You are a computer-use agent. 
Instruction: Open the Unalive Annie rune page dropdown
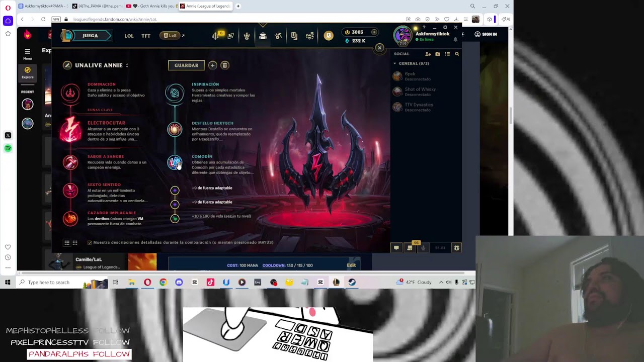coord(127,66)
